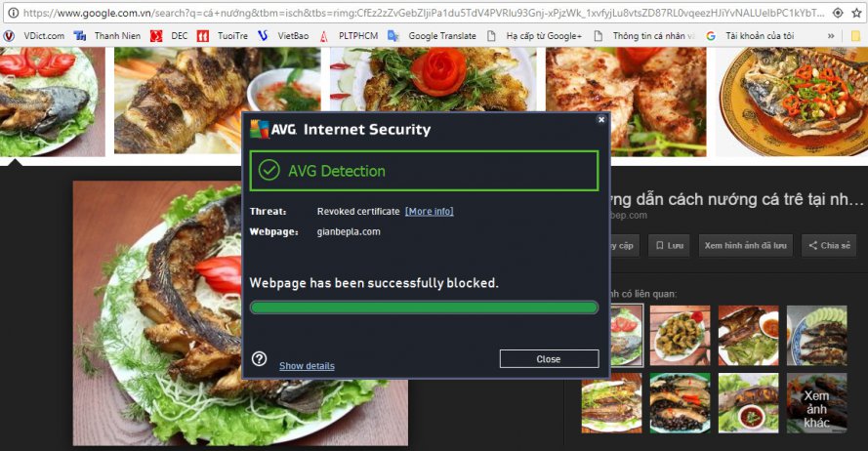
Task: Click the green progress bar in AVG dialog
Action: (x=424, y=307)
